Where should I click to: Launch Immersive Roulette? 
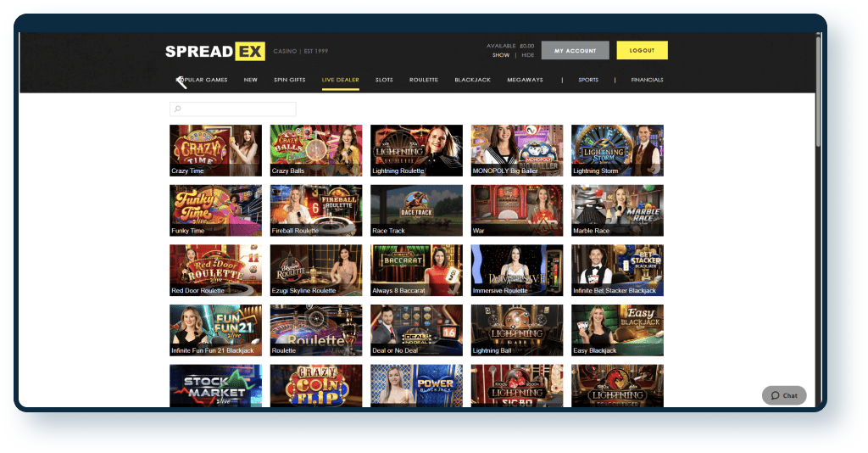tap(517, 271)
